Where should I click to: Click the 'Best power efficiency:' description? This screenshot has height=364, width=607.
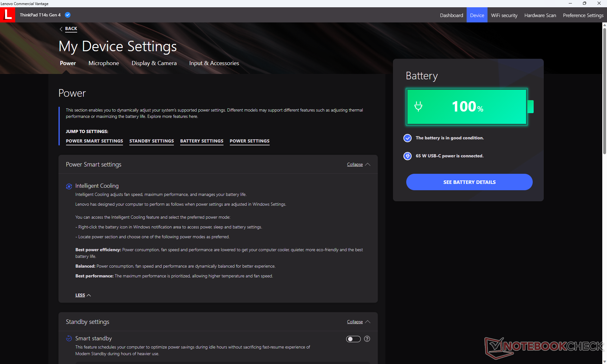(219, 253)
